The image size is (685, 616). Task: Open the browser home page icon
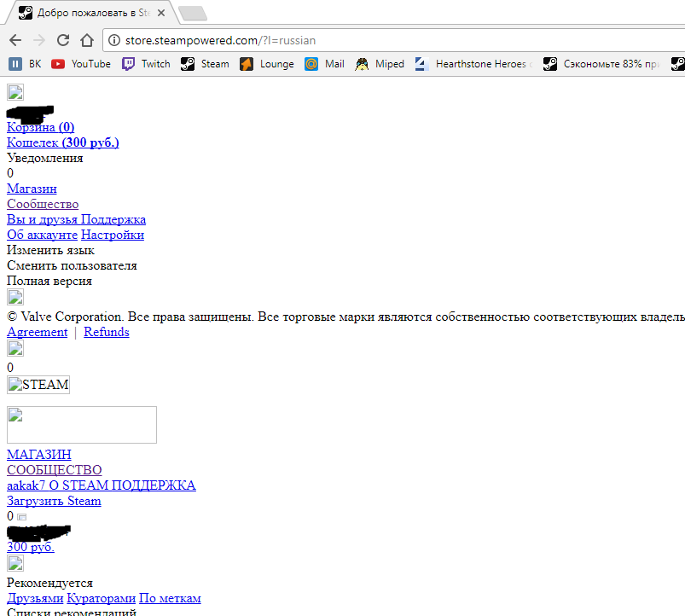click(x=87, y=40)
